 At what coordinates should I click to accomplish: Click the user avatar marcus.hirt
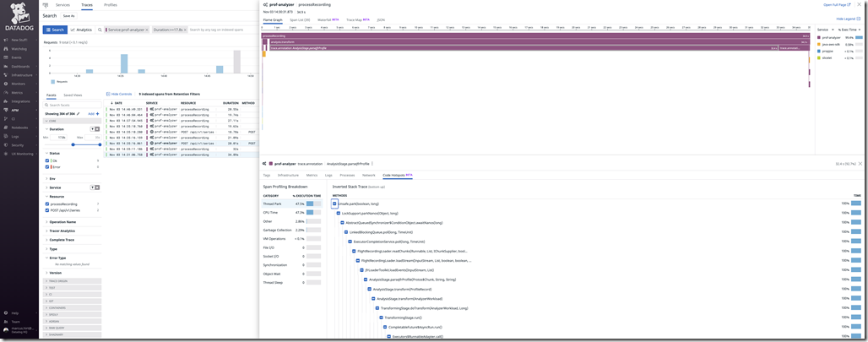(x=6, y=331)
